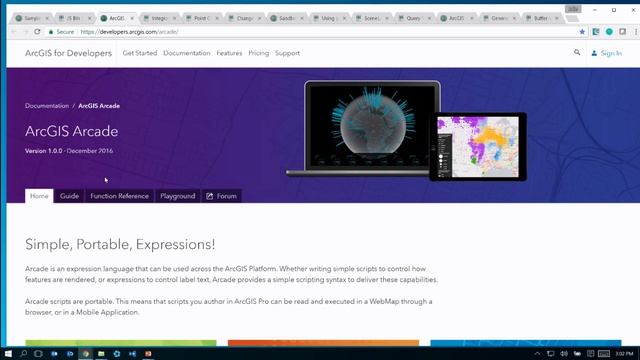Screen dimensions: 640x360
Task: Close the Buffer browser tab
Action: (x=556, y=18)
